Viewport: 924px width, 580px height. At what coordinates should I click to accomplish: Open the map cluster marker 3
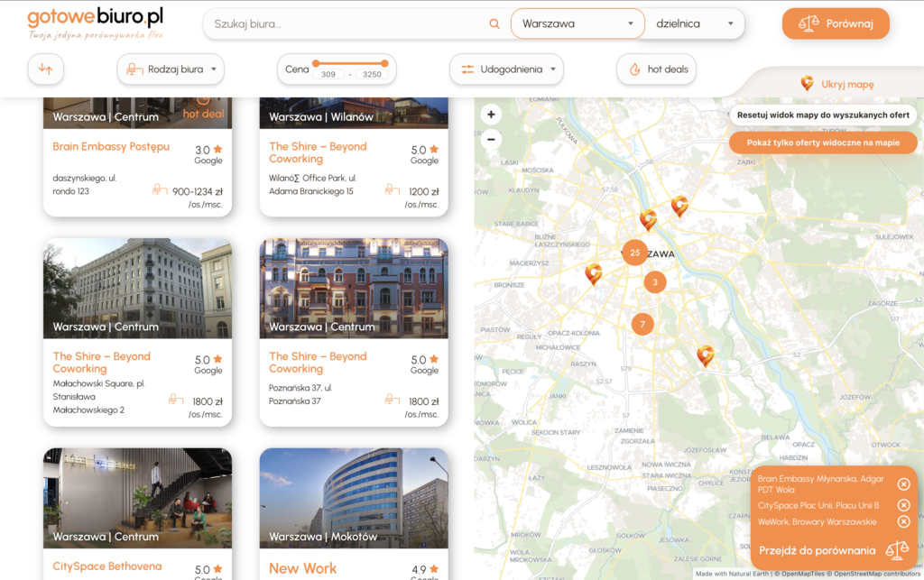[655, 282]
